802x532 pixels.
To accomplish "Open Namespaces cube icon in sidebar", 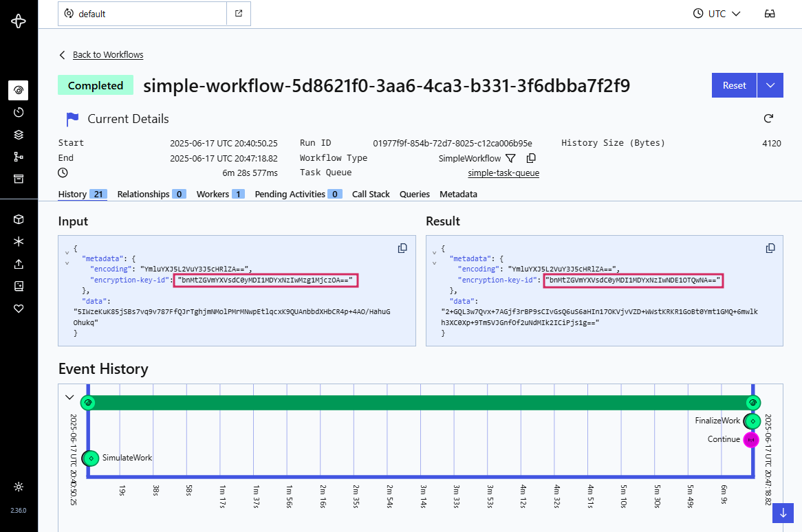I will coord(19,219).
